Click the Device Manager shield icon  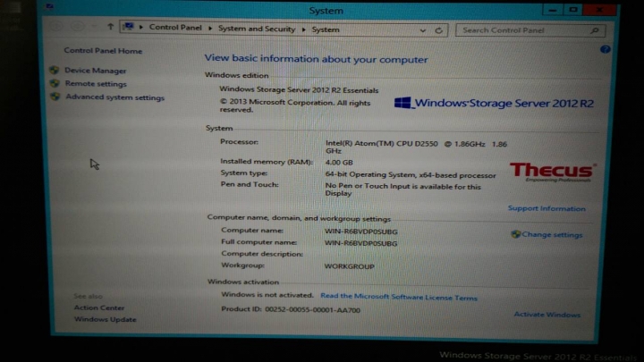pyautogui.click(x=55, y=71)
